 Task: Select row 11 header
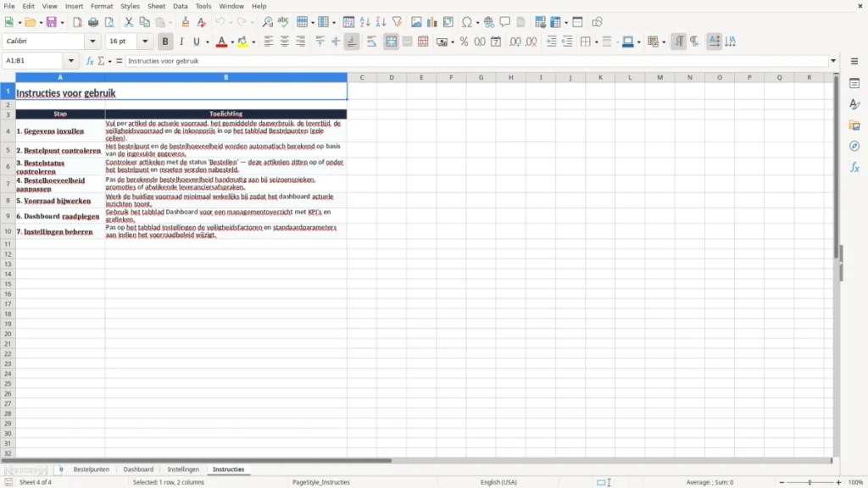pos(8,244)
